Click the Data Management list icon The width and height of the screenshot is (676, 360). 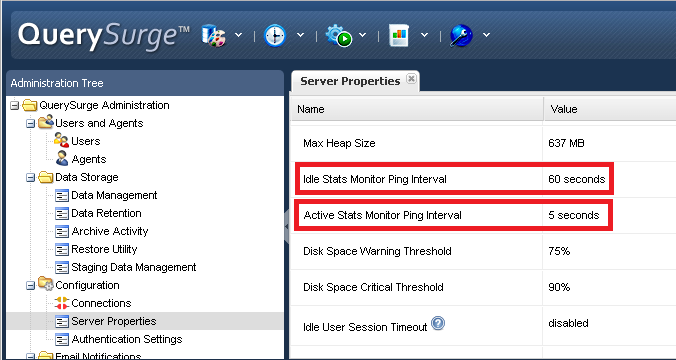[x=62, y=196]
